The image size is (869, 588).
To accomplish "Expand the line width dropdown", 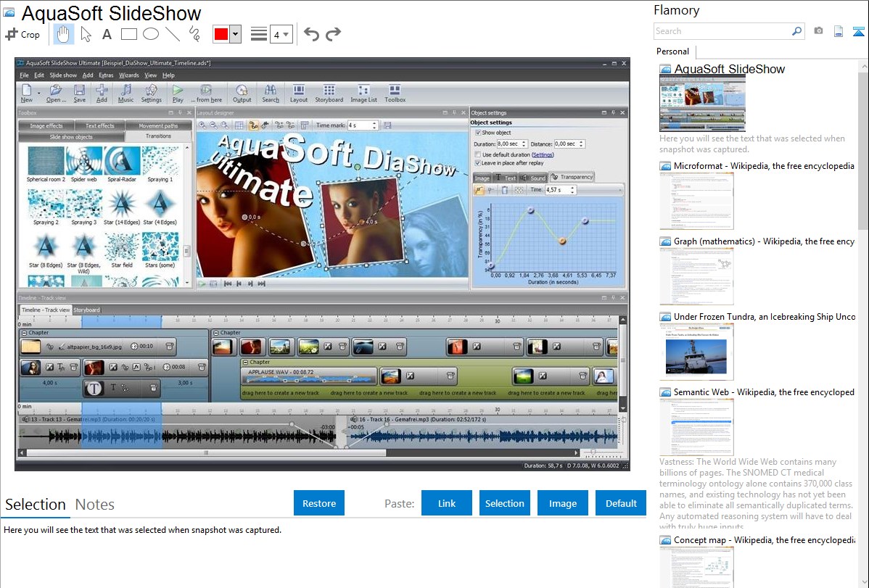I will click(286, 34).
